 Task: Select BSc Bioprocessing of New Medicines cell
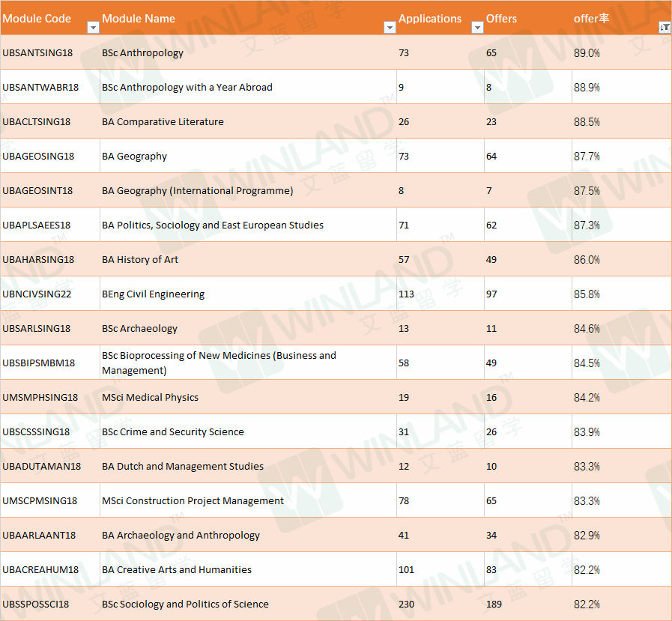(x=248, y=363)
